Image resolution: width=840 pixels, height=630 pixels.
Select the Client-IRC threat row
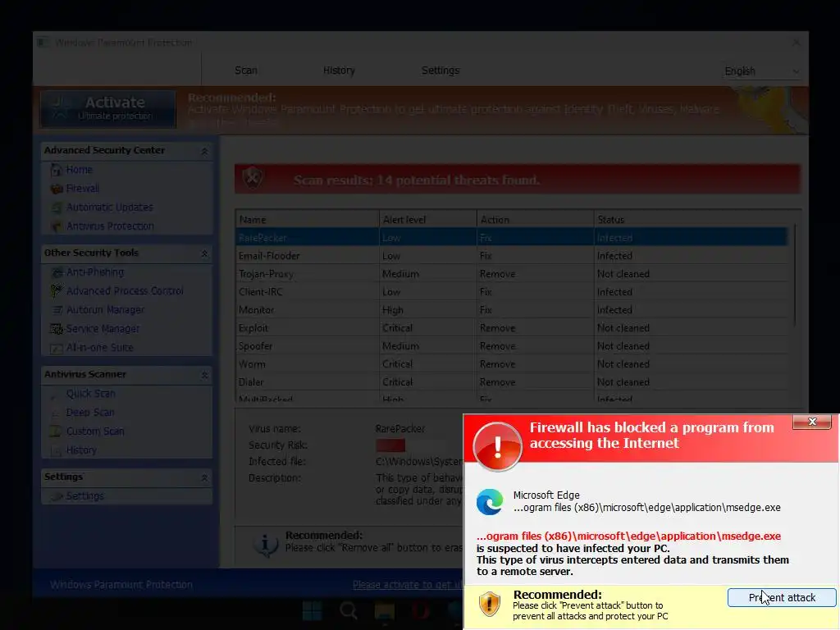pos(512,292)
